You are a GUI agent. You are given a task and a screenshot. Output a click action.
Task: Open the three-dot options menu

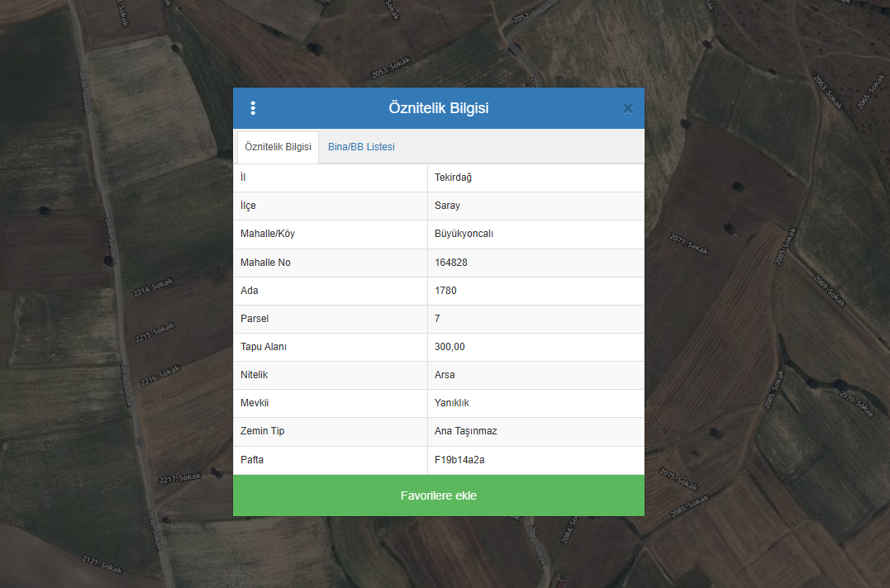[x=253, y=108]
